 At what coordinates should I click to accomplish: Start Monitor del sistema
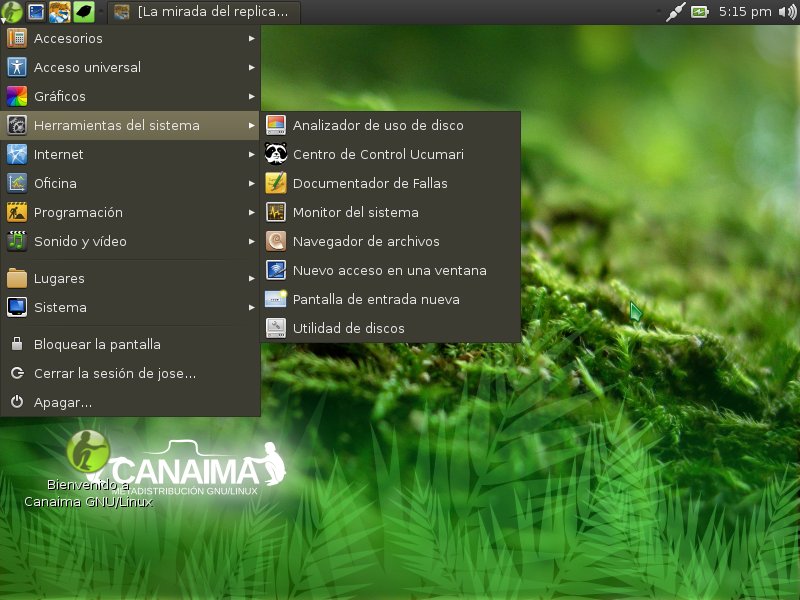[355, 213]
